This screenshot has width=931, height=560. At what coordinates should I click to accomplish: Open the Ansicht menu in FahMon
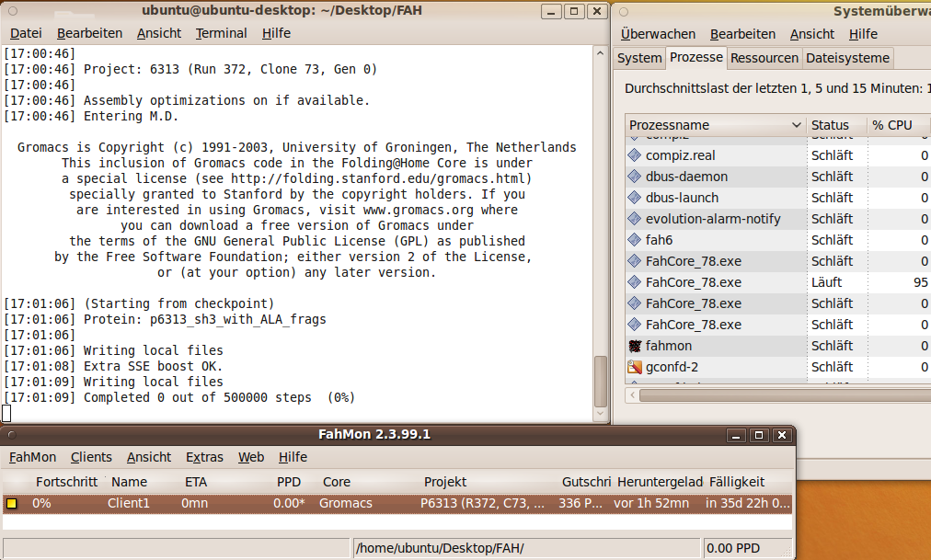(x=149, y=457)
